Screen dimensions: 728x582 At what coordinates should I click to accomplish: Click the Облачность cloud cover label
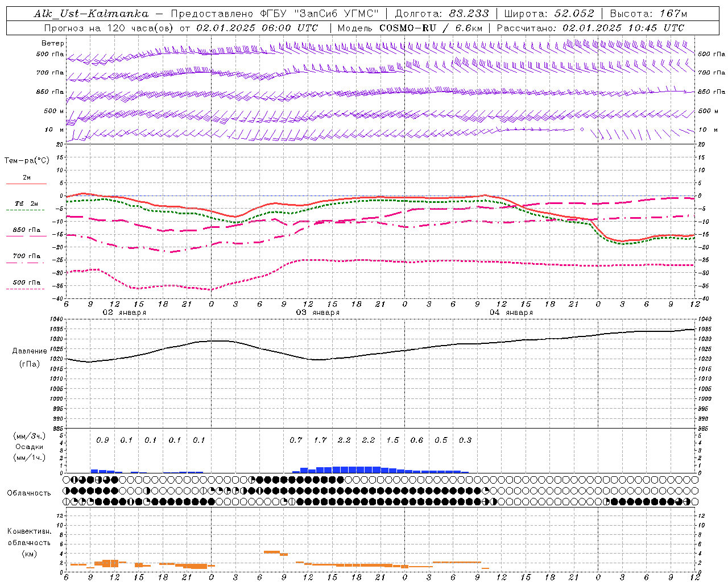pos(29,493)
